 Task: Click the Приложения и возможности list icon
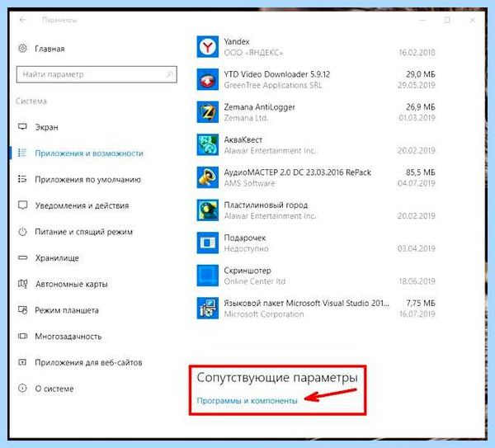pos(22,153)
